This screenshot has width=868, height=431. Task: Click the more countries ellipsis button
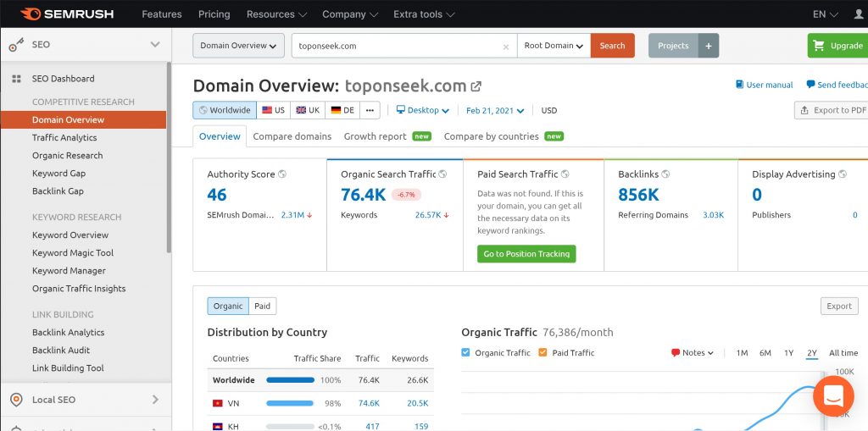tap(370, 110)
